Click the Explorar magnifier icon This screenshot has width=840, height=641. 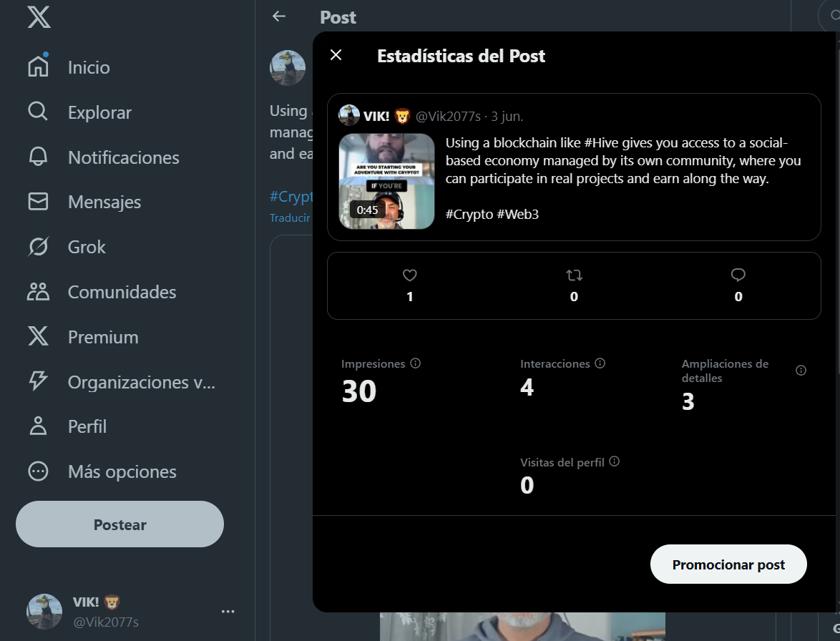[x=38, y=112]
